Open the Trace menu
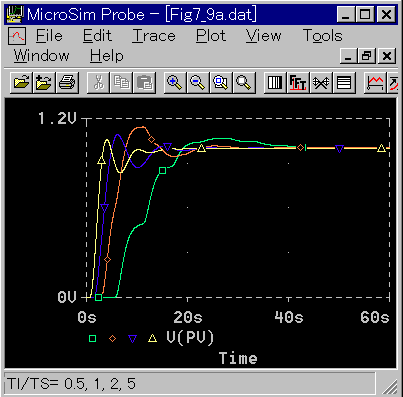 pyautogui.click(x=154, y=36)
